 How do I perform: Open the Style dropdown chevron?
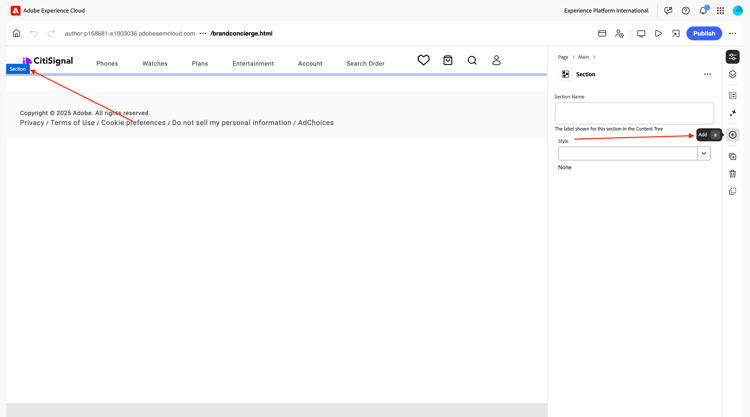tap(704, 154)
